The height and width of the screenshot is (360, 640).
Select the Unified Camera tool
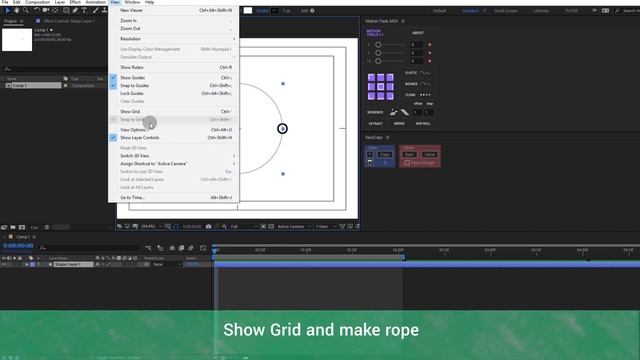click(x=46, y=10)
